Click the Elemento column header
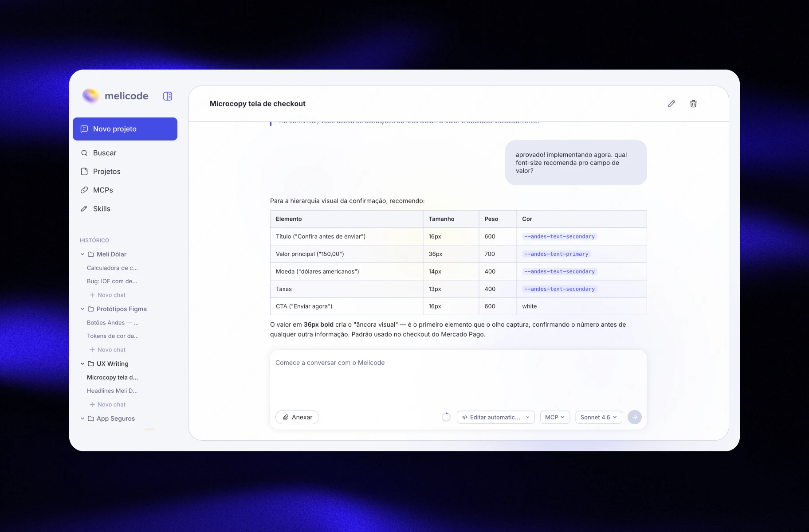 point(346,219)
